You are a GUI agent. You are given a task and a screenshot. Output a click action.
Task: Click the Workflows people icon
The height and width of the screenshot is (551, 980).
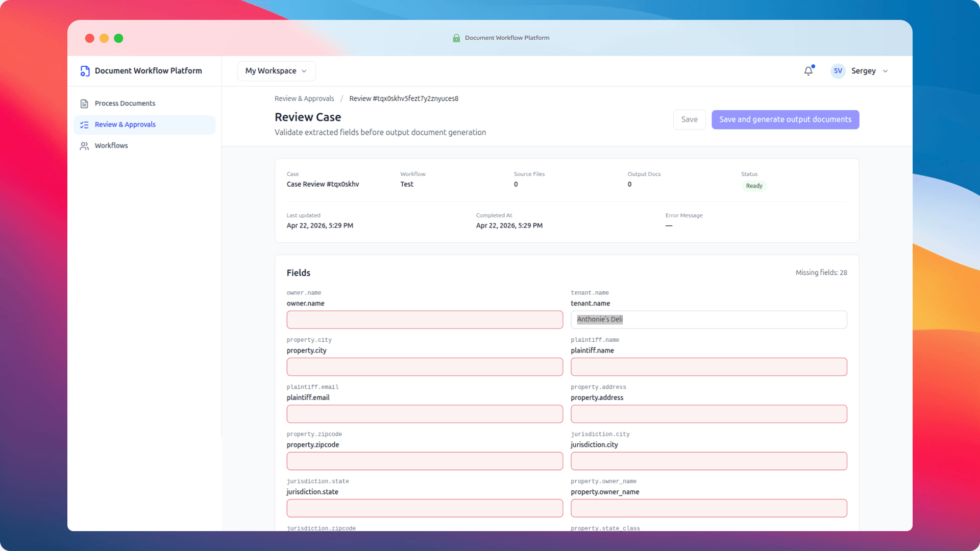click(84, 146)
